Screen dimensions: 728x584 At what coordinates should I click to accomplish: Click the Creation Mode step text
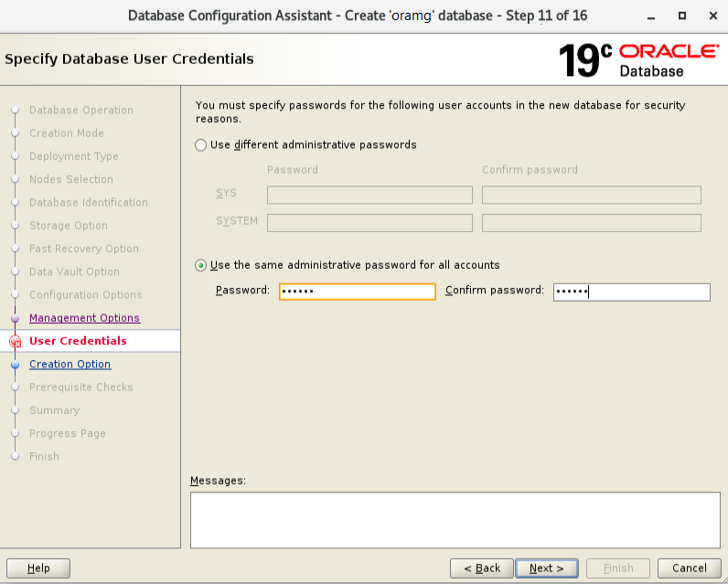[x=67, y=133]
